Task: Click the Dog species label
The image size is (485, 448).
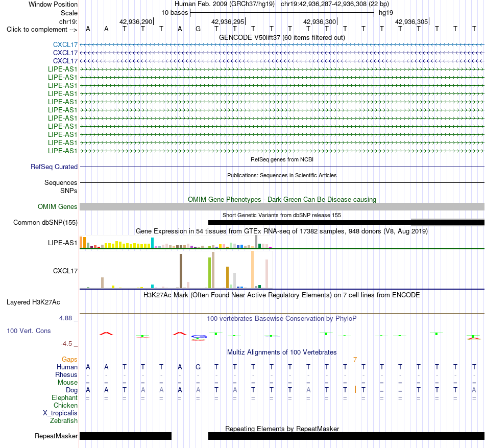Action: 71,390
